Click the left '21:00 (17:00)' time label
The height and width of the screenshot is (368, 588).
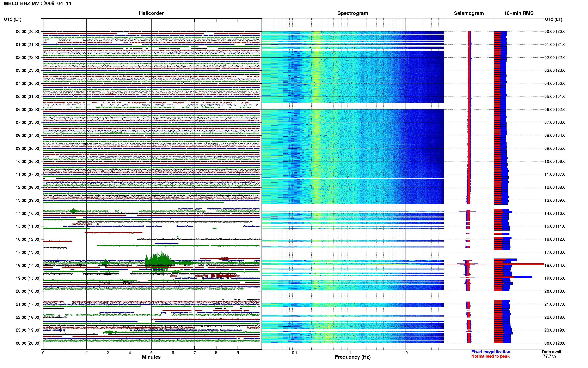point(28,304)
